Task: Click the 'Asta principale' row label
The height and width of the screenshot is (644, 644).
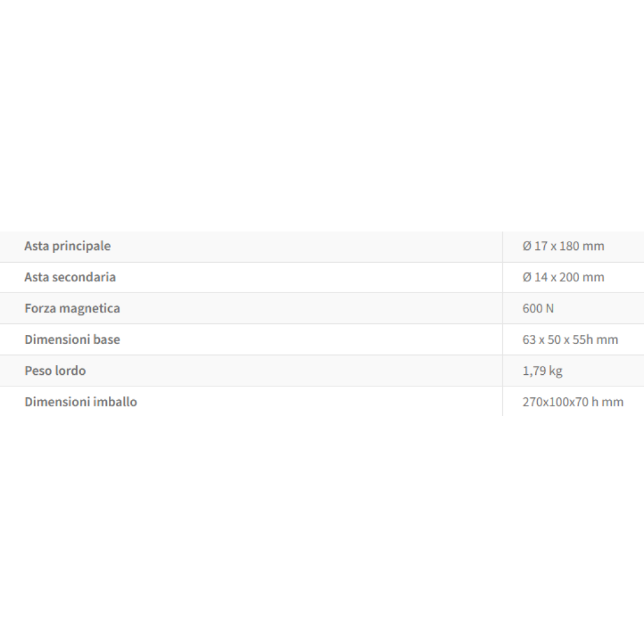Action: pos(68,246)
